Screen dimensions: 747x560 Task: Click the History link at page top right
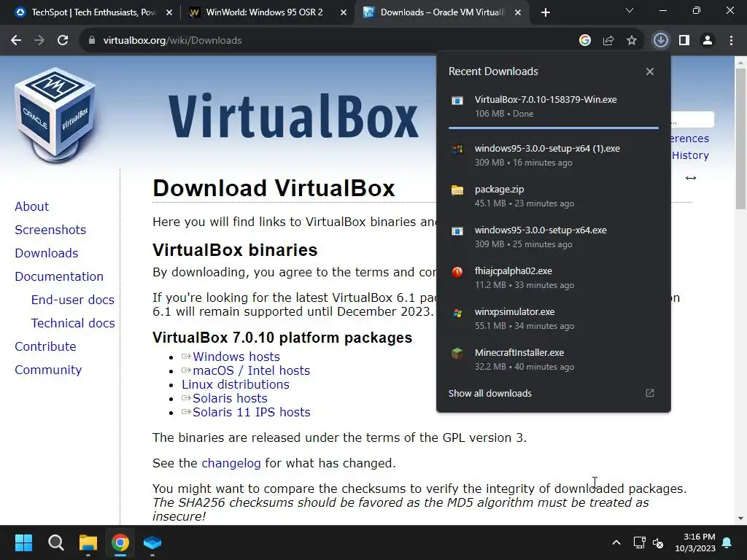point(690,155)
